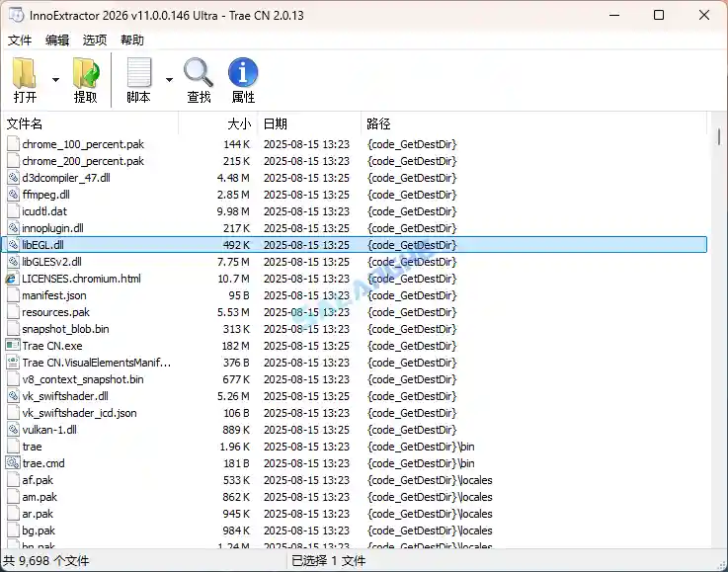Viewport: 728px width, 572px height.
Task: Click the size value "95 B"
Action: click(x=239, y=295)
